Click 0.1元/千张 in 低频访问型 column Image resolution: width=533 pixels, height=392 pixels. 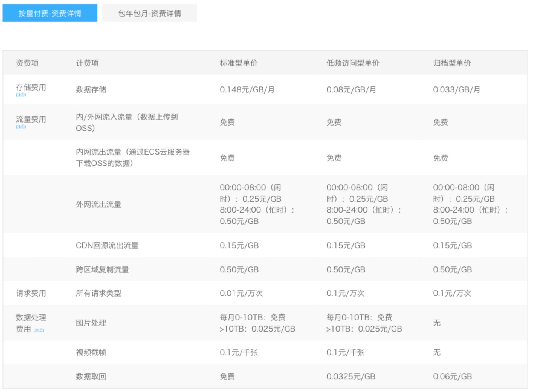[x=345, y=352]
